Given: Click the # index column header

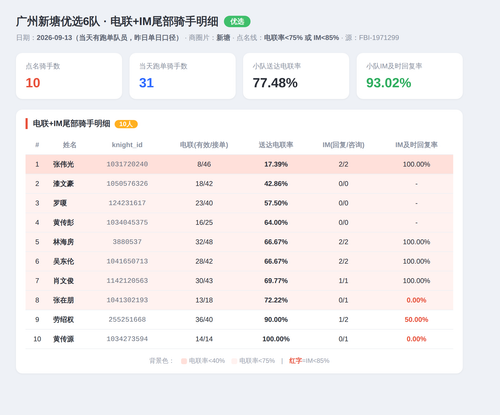Looking at the screenshot, I should tap(37, 145).
